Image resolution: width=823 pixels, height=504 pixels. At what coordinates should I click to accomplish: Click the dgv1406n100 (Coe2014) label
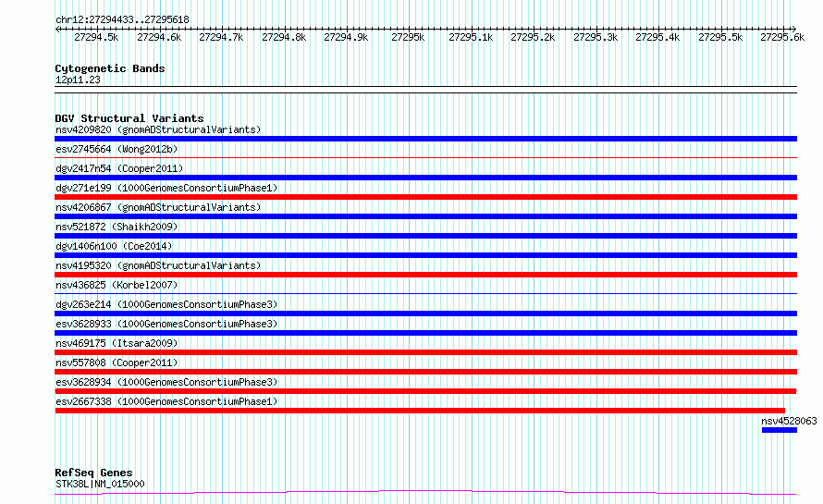(x=114, y=246)
